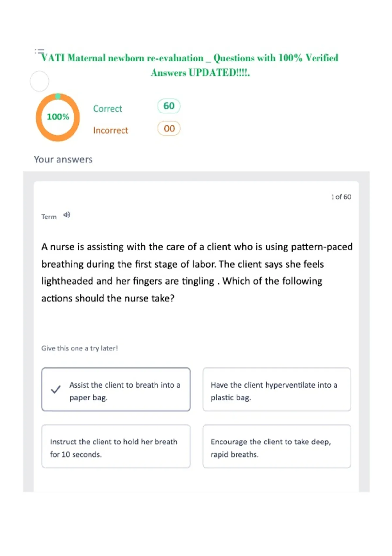
Task: Open the 'Your answers' section heading
Action: [63, 159]
